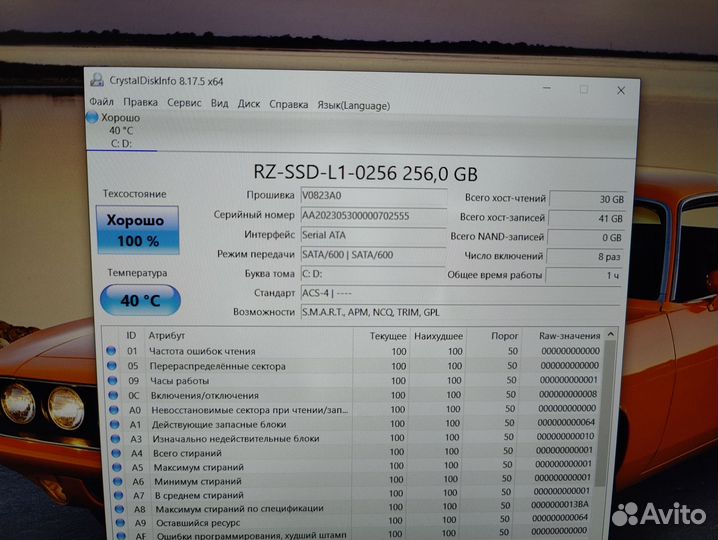Select the C: D: disk status icon
Image resolution: width=718 pixels, height=540 pixels.
coord(92,117)
